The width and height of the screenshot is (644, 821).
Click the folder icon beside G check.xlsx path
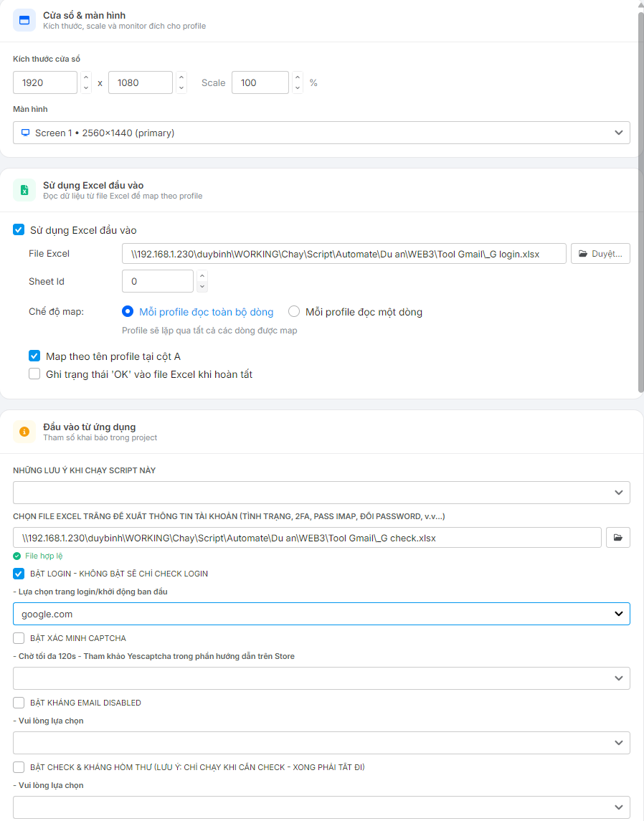pyautogui.click(x=617, y=538)
